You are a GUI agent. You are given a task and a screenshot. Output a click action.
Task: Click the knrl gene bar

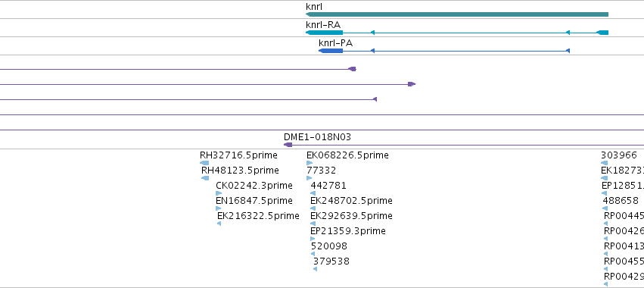tap(457, 14)
